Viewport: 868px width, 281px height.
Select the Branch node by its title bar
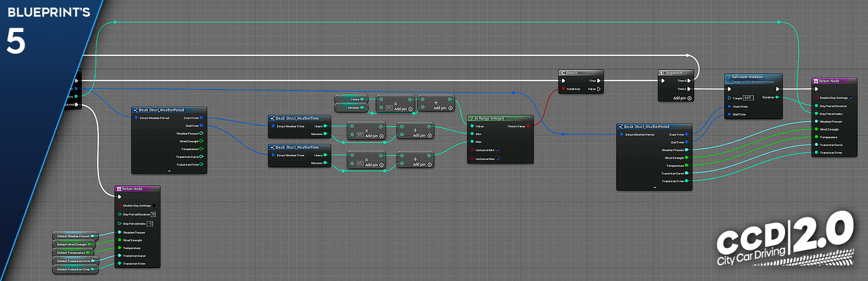click(581, 73)
